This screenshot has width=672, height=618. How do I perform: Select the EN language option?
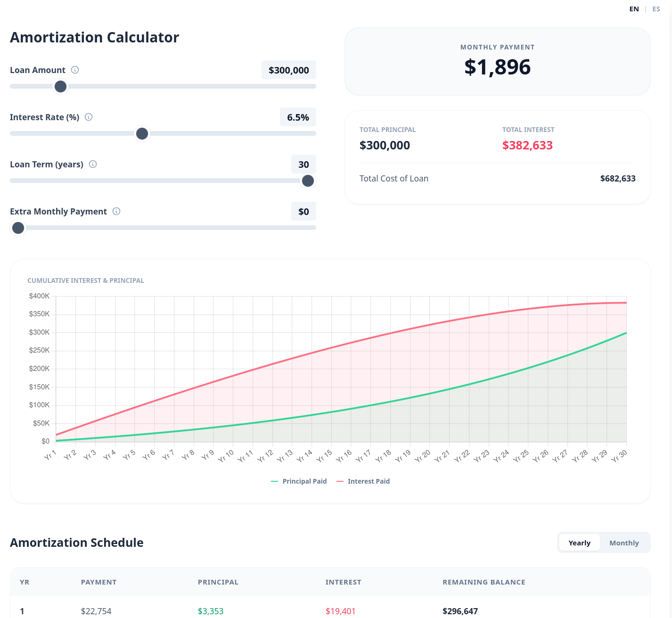point(634,8)
